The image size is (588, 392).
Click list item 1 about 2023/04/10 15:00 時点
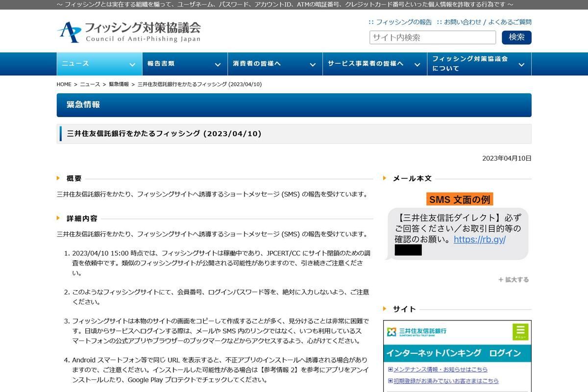point(221,263)
